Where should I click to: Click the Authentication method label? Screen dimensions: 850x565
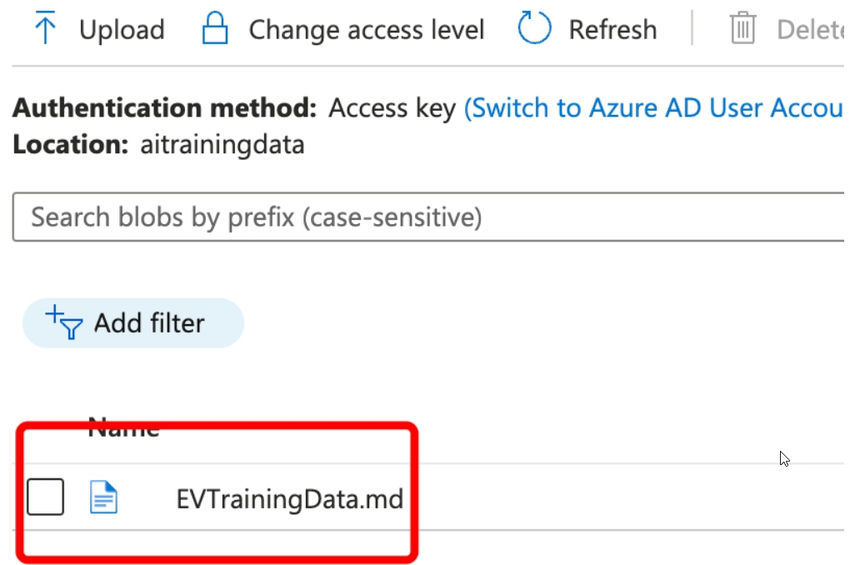pyautogui.click(x=164, y=108)
